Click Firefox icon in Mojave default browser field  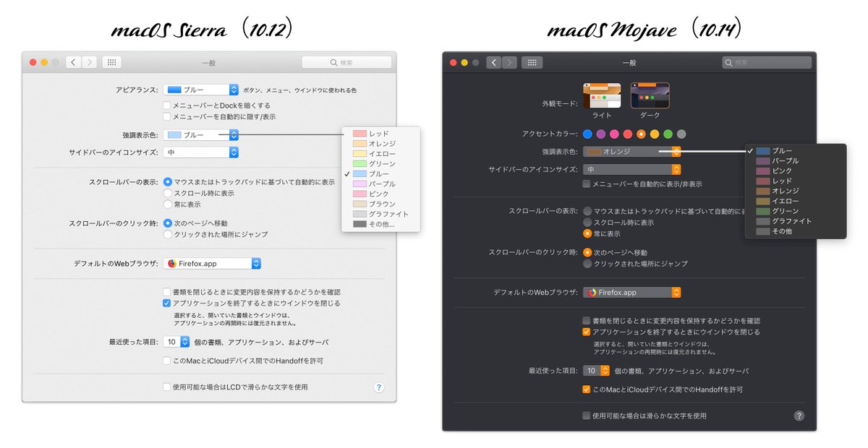pos(592,293)
